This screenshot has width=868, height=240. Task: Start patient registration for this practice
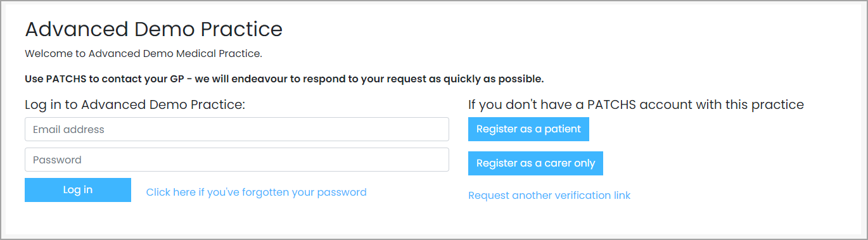coord(528,129)
